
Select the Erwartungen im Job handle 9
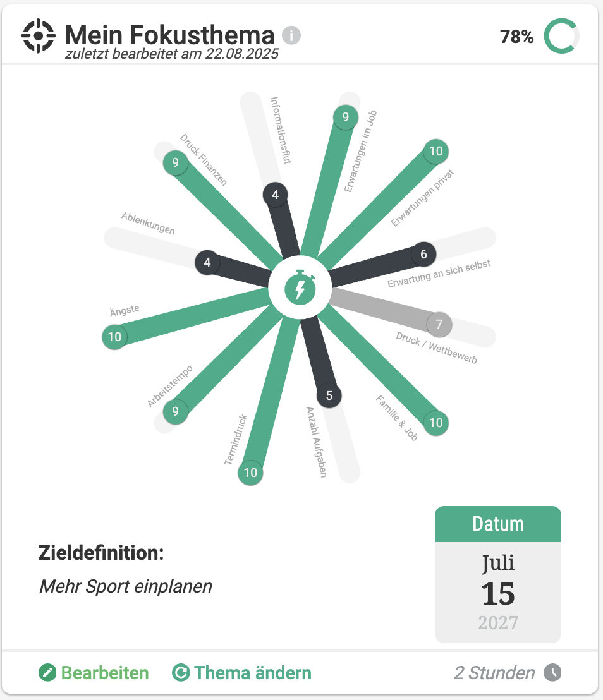(345, 117)
